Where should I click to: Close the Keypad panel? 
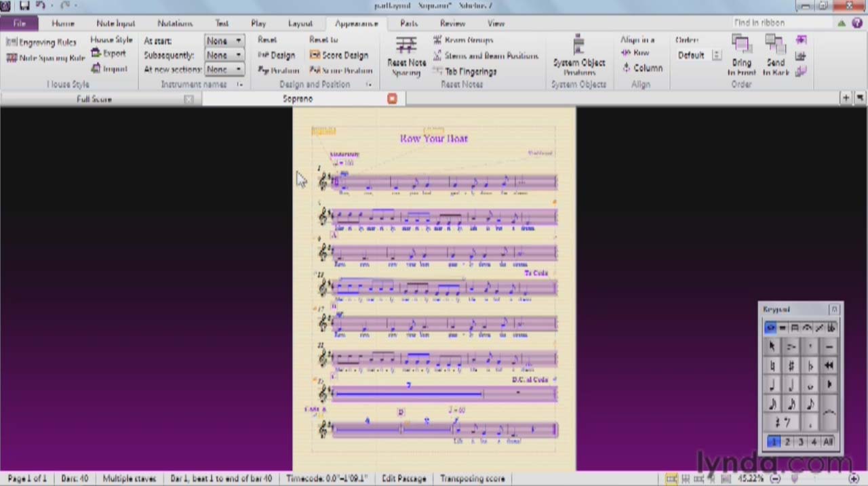coord(835,310)
